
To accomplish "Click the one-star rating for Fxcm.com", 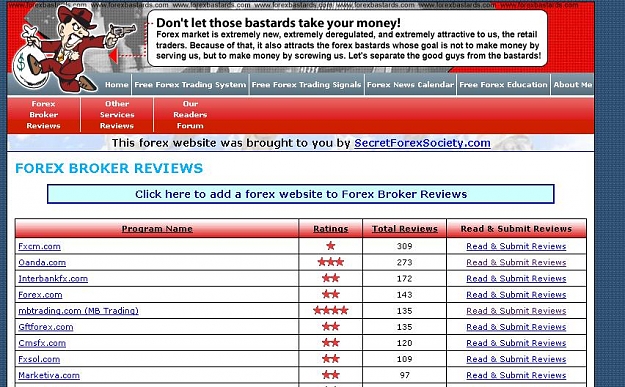I will (330, 246).
